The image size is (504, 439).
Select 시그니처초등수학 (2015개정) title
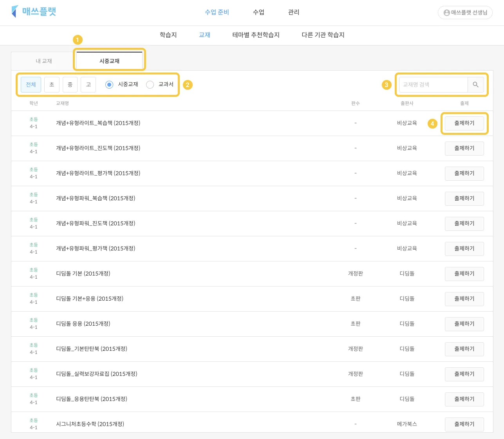pyautogui.click(x=90, y=424)
